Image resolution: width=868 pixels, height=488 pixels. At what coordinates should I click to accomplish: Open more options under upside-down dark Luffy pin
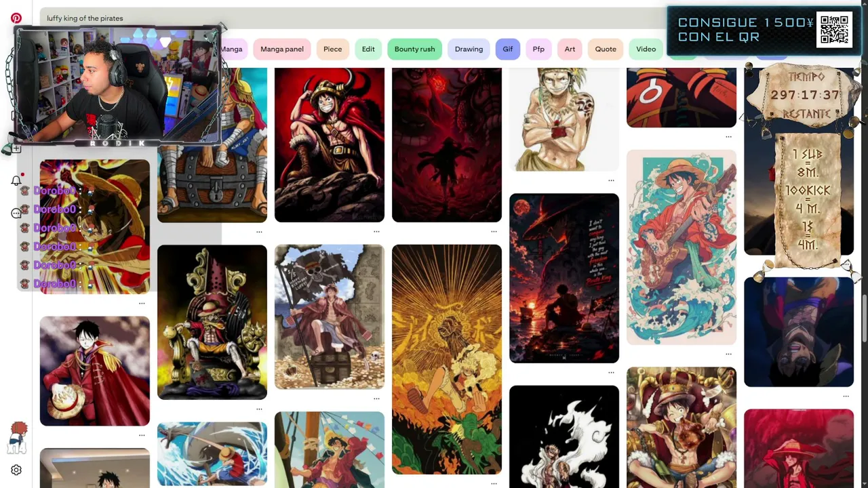coord(846,396)
